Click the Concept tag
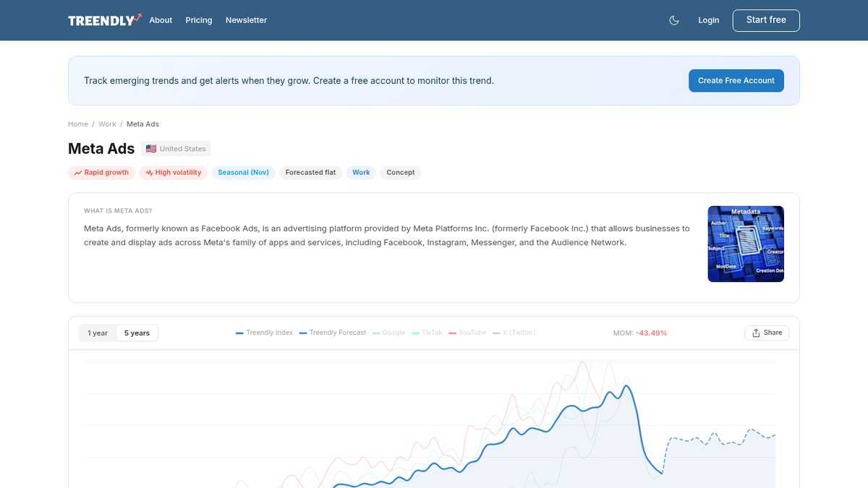This screenshot has height=488, width=868. click(401, 173)
